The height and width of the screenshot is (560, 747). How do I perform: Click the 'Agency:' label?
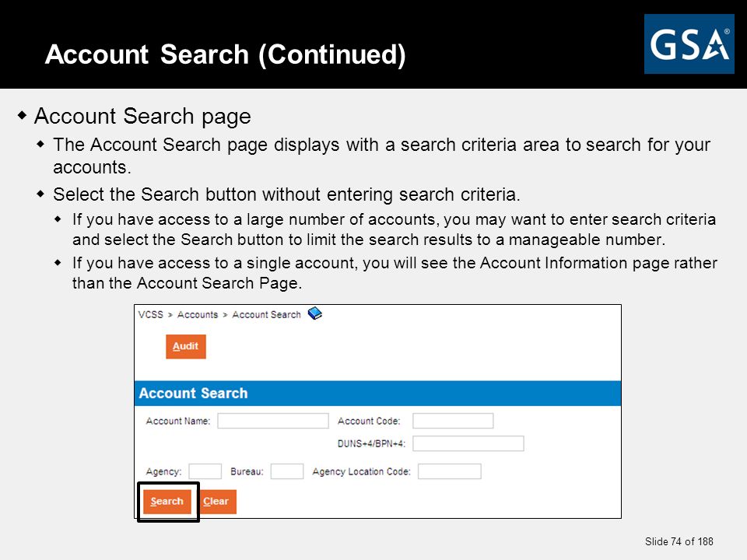[164, 471]
